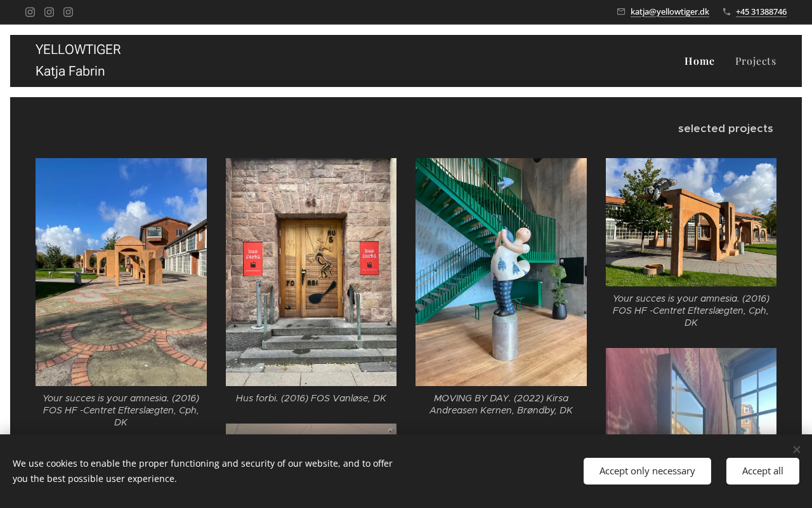Image resolution: width=812 pixels, height=508 pixels.
Task: Go to the Home menu item
Action: point(699,61)
